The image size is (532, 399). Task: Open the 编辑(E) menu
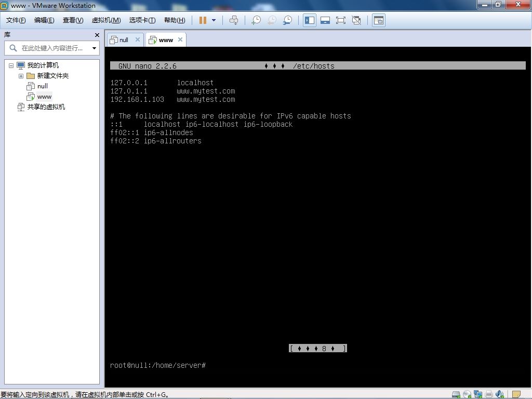coord(44,20)
